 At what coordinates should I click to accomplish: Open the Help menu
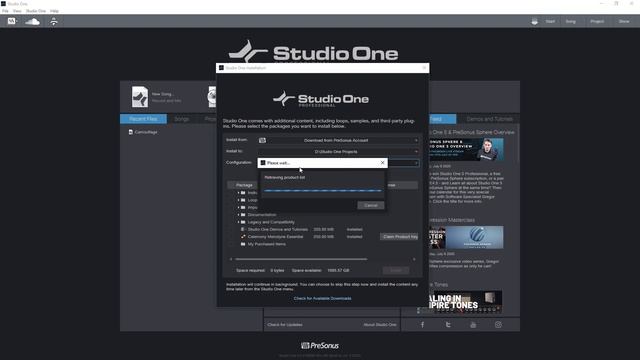[x=54, y=11]
